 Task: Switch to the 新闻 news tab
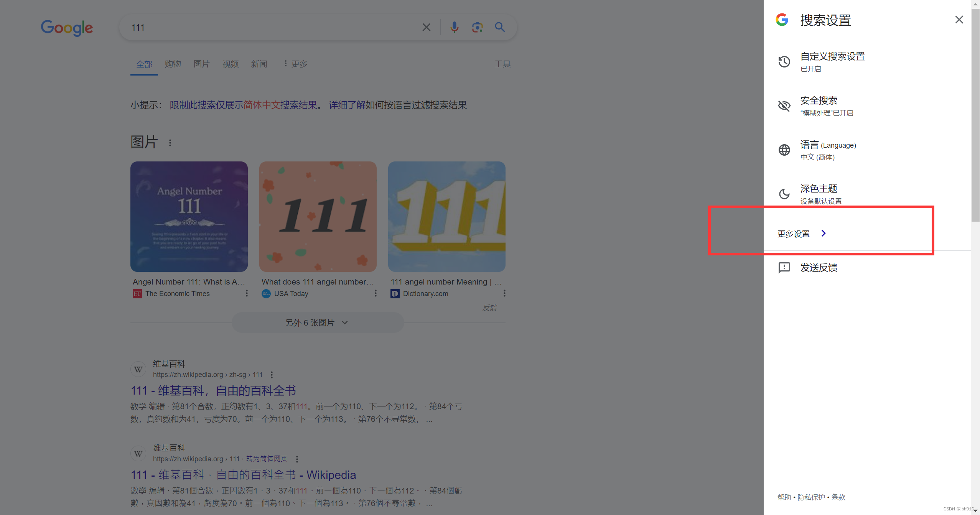click(x=259, y=64)
